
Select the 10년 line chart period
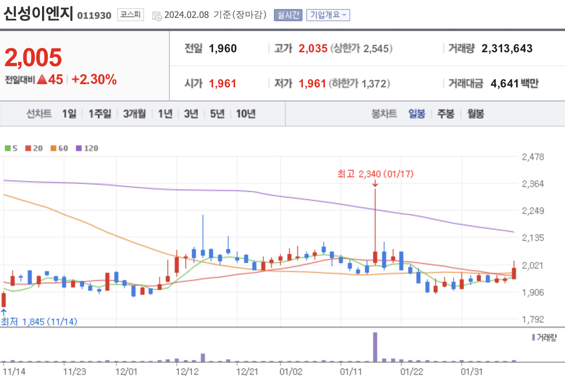[x=246, y=114]
